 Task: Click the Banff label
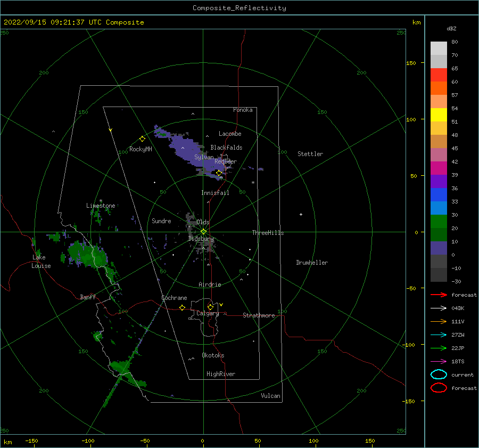(x=88, y=297)
